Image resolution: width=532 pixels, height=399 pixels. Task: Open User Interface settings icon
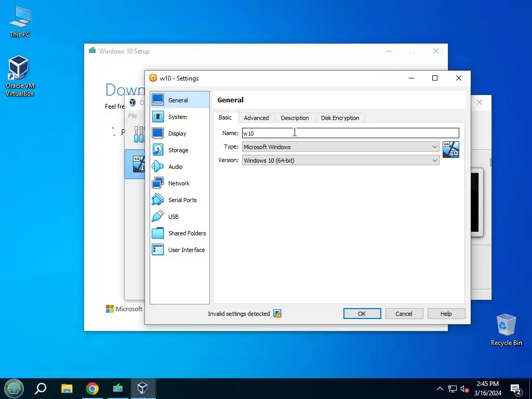[x=158, y=250]
